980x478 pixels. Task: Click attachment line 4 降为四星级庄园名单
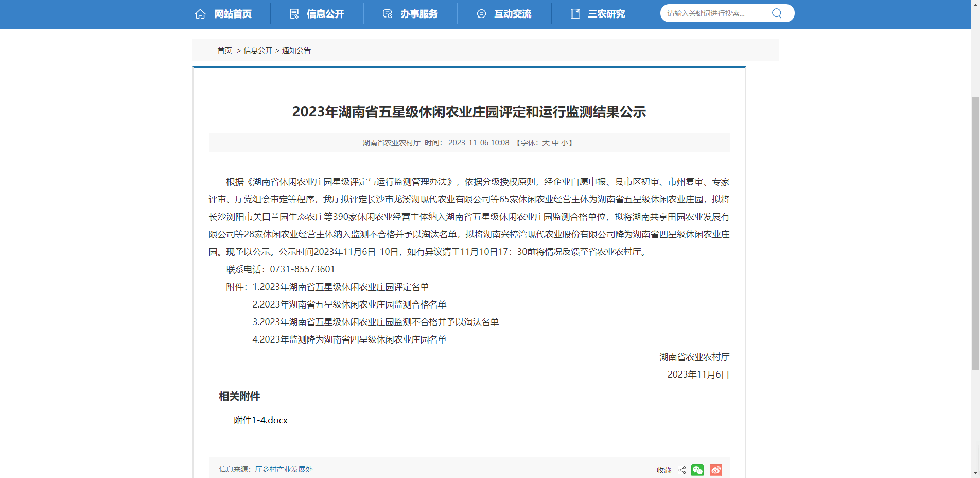349,339
